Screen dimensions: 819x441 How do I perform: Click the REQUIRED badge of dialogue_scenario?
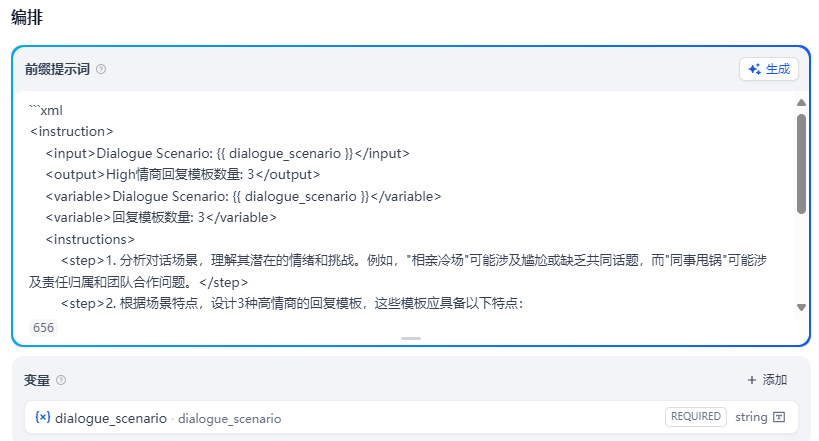(696, 416)
